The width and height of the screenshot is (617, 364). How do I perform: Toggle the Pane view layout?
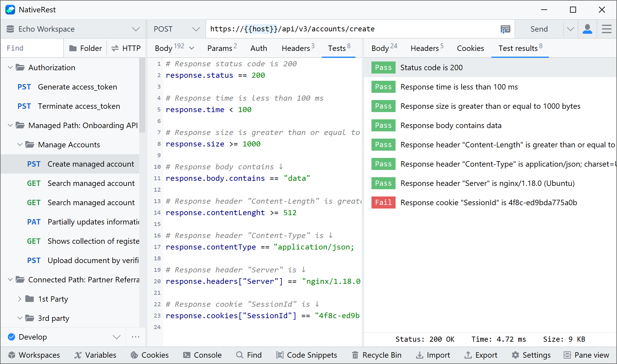click(586, 355)
